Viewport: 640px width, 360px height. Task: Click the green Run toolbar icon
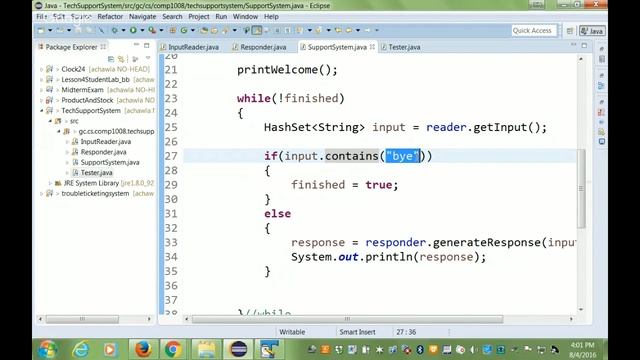click(133, 30)
